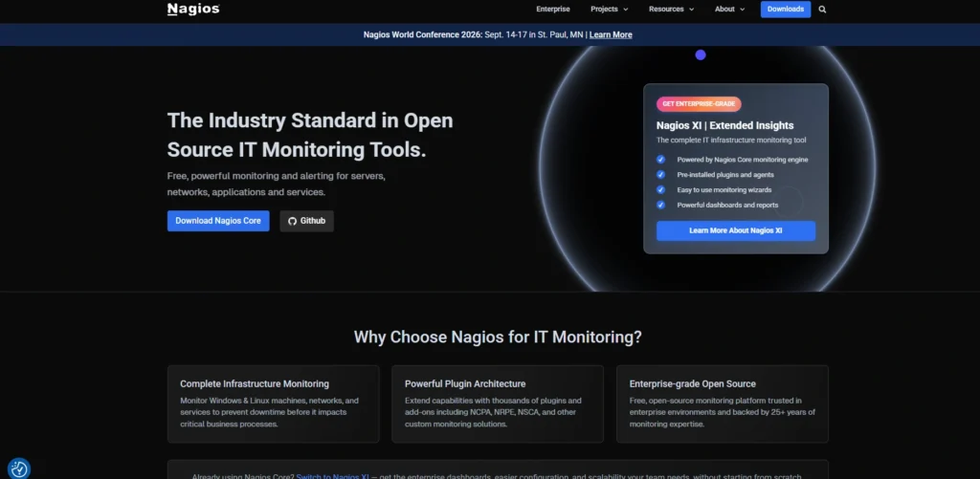This screenshot has width=980, height=479.
Task: Click the text Powered by Nagios Core monitoring engine
Action: pos(743,160)
